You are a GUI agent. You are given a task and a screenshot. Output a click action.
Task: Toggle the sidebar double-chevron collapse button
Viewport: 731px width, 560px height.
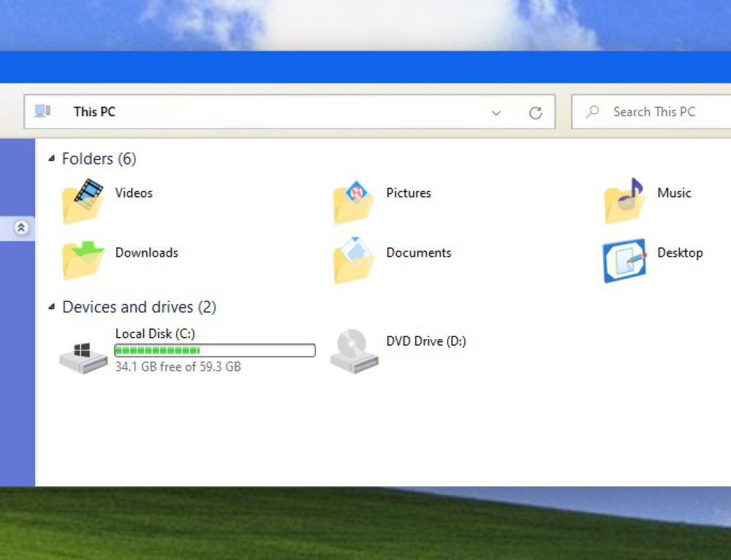pos(21,228)
